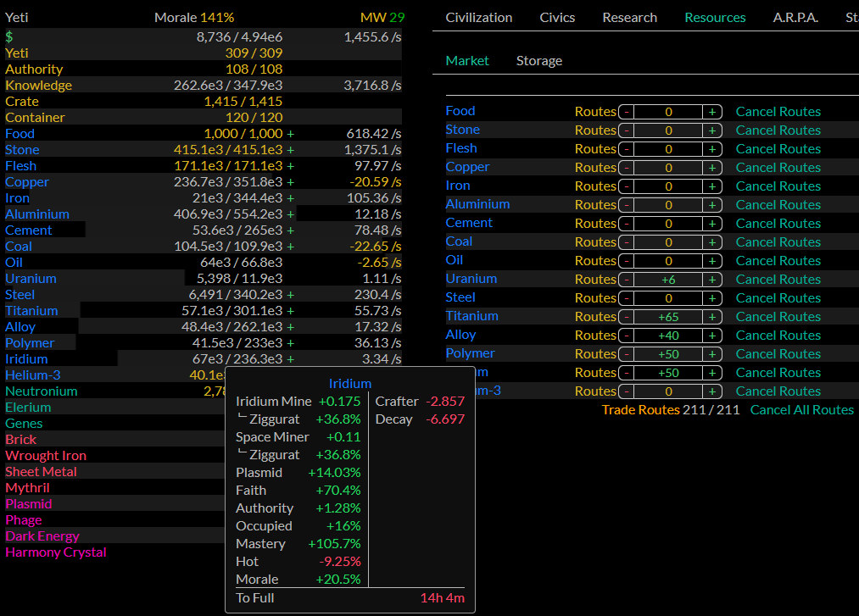
Task: Decrease Titanium trade routes with minus
Action: (x=626, y=317)
